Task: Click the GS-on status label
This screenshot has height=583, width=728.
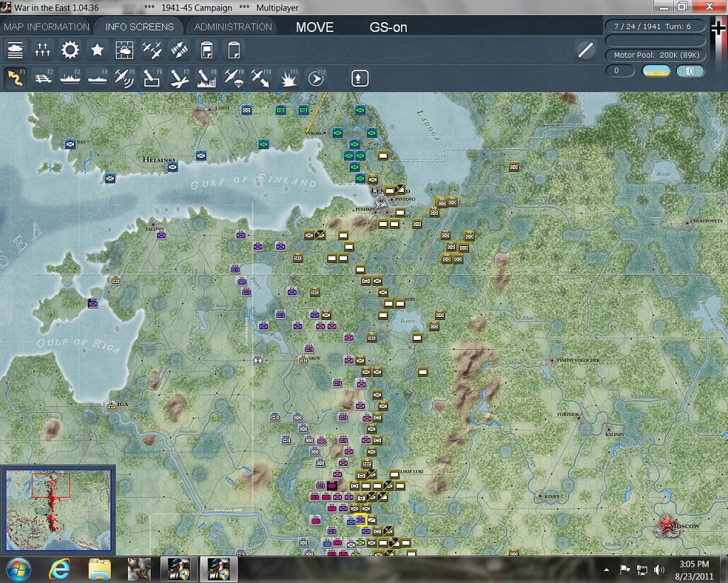Action: 388,28
